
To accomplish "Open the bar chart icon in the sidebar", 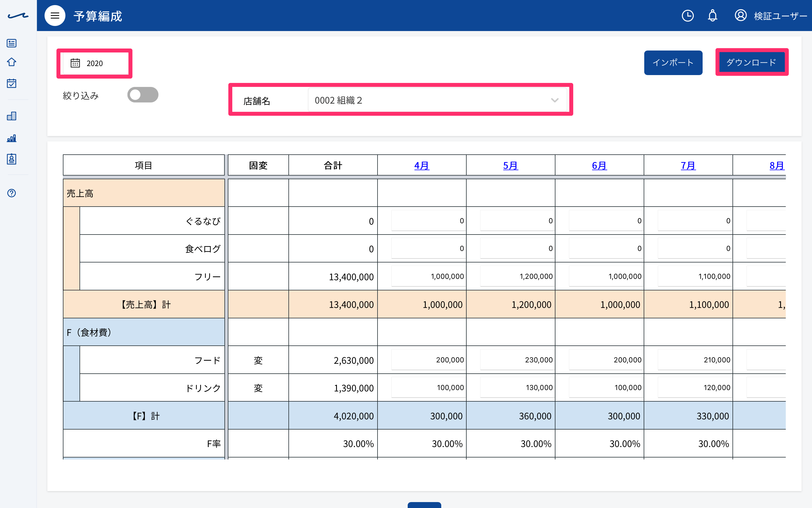I will (x=12, y=138).
